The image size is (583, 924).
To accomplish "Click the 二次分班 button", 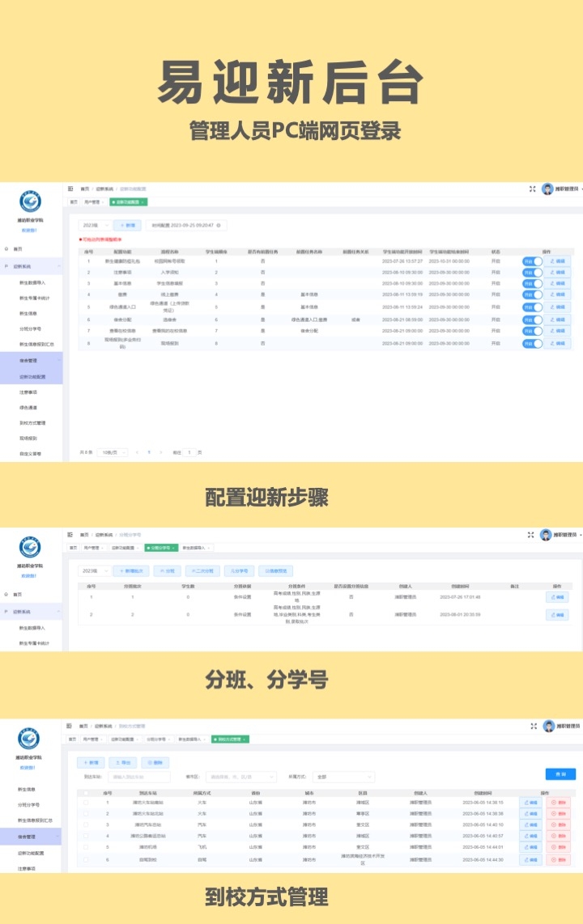I will 202,571.
